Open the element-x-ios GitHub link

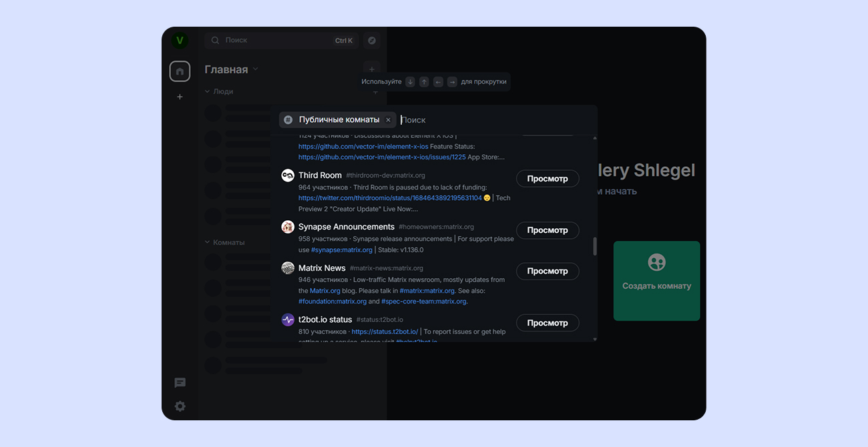point(363,146)
